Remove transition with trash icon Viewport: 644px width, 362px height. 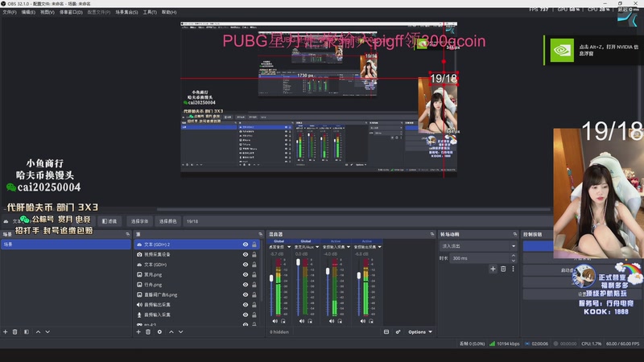click(x=503, y=269)
